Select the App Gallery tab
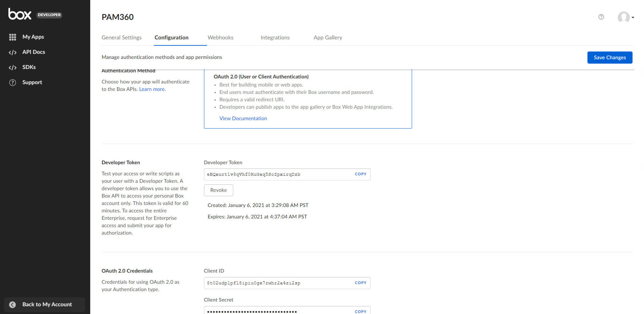 328,37
